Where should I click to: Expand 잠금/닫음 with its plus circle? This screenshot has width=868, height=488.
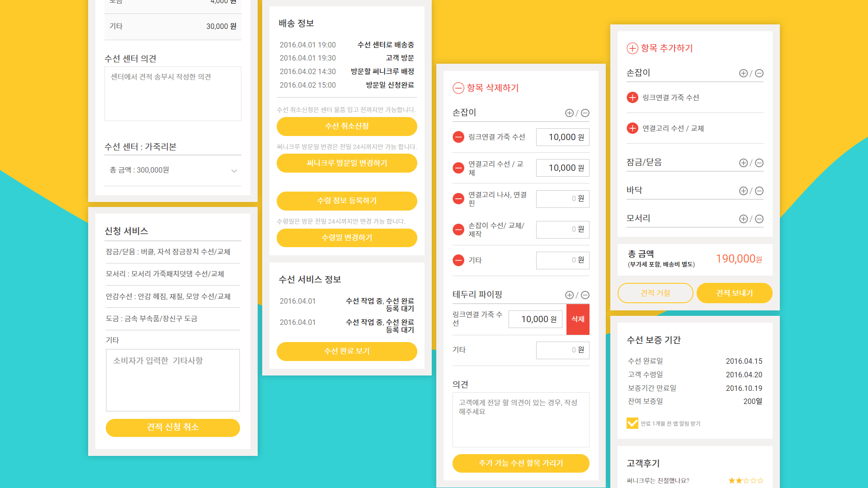tap(743, 163)
